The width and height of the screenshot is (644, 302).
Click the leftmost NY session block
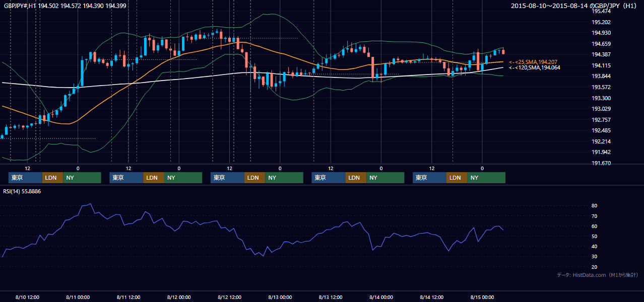pos(82,178)
